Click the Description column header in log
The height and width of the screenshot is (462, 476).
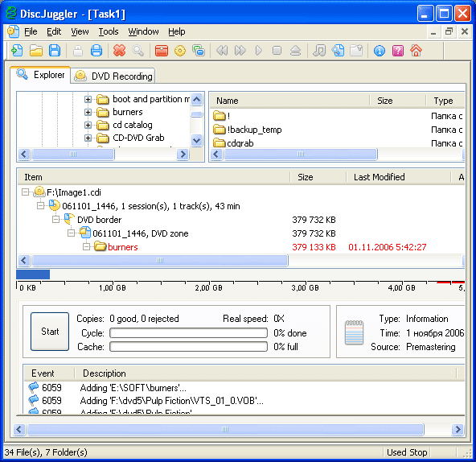tap(265, 373)
